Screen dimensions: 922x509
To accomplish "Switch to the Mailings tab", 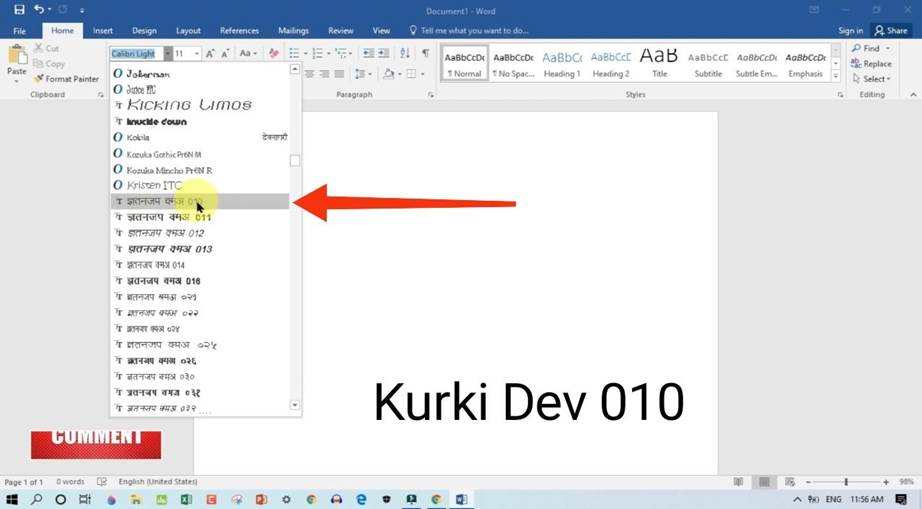I will [293, 31].
